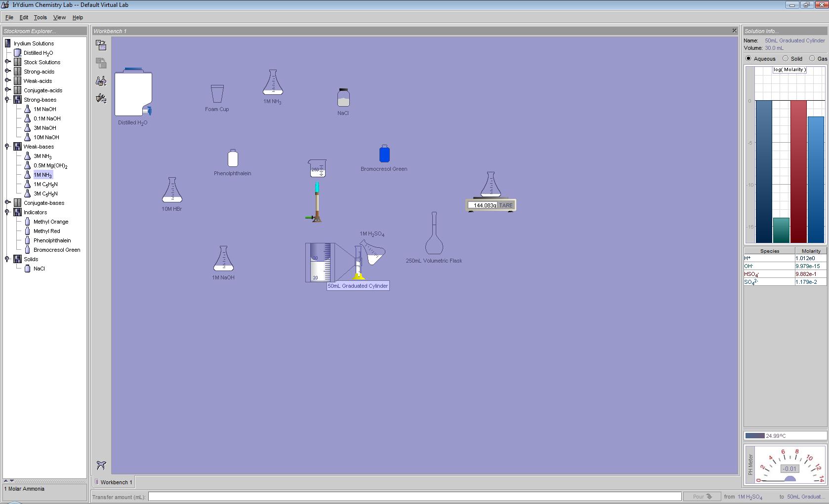
Task: Select the Bunsen burner on workbench
Action: pyautogui.click(x=317, y=203)
